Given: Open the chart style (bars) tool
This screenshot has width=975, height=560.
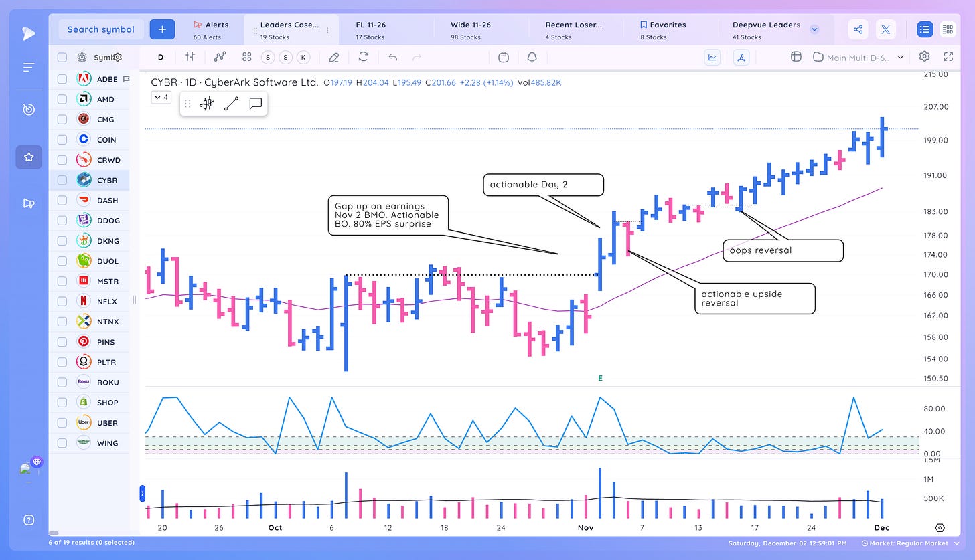Looking at the screenshot, I should point(191,57).
